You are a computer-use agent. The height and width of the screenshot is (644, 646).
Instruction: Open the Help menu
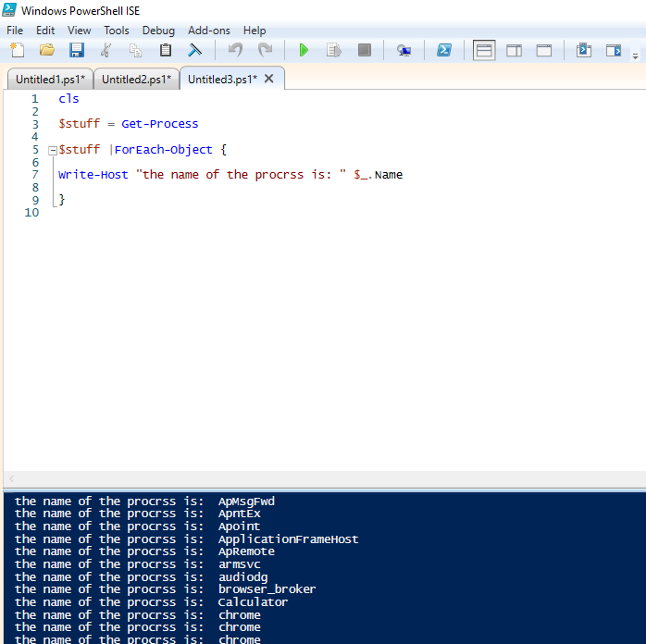pyautogui.click(x=255, y=31)
